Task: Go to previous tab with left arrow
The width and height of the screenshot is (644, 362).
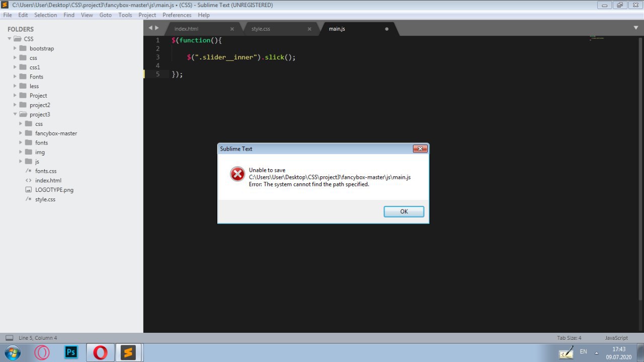Action: pos(150,28)
